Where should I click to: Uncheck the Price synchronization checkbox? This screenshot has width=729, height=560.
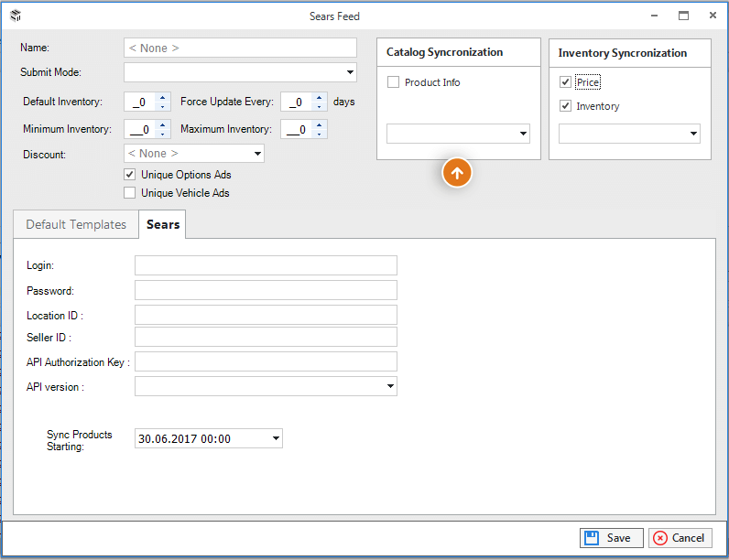click(x=565, y=82)
